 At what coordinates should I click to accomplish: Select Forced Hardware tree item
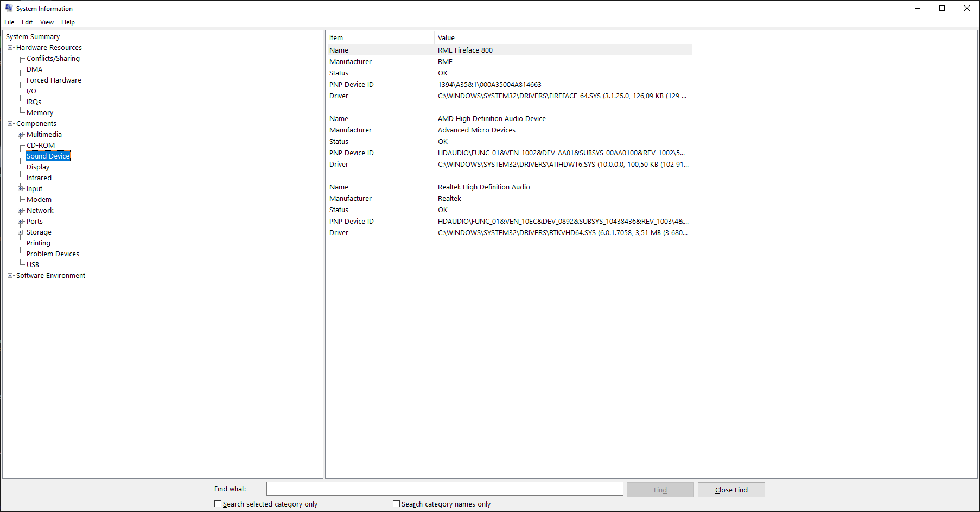pos(54,80)
